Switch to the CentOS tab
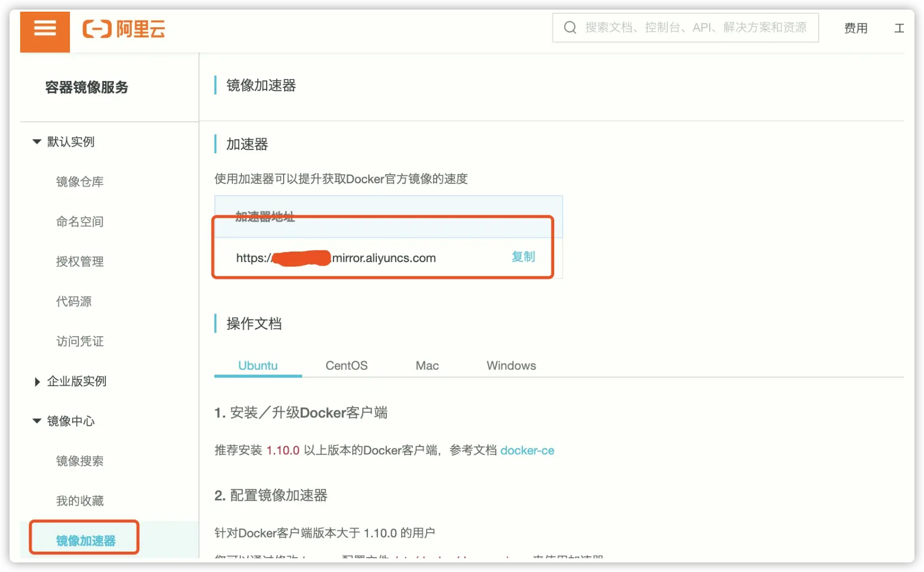 tap(346, 365)
